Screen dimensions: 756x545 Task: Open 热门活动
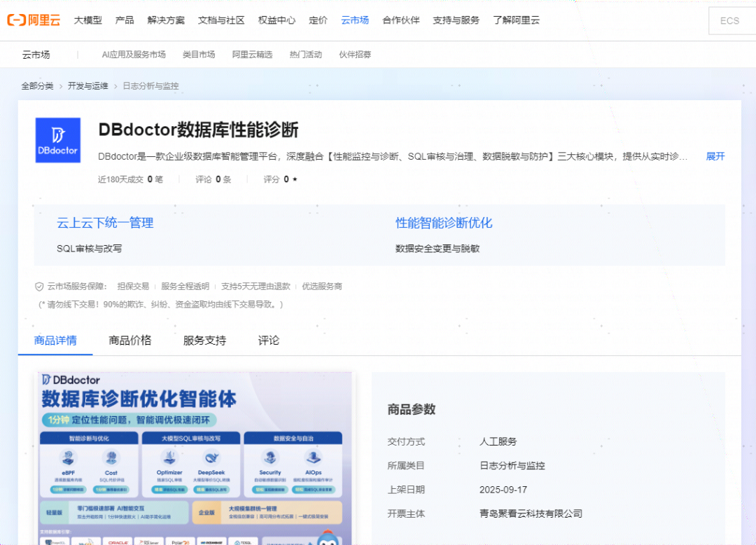(x=306, y=55)
